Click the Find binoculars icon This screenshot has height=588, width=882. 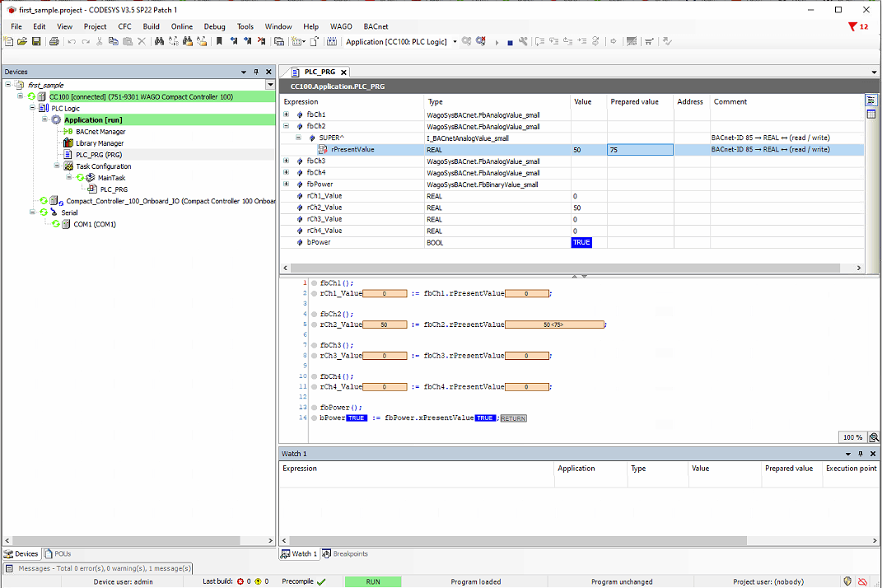[x=159, y=42]
